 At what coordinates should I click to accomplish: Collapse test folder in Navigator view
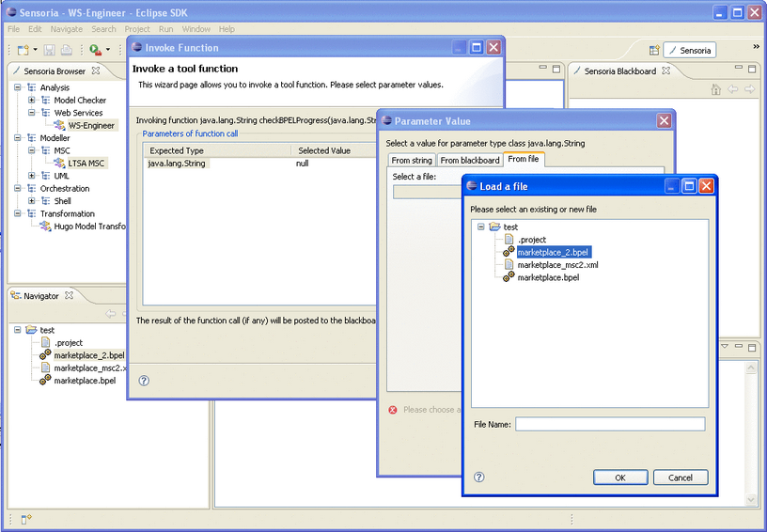(x=18, y=330)
